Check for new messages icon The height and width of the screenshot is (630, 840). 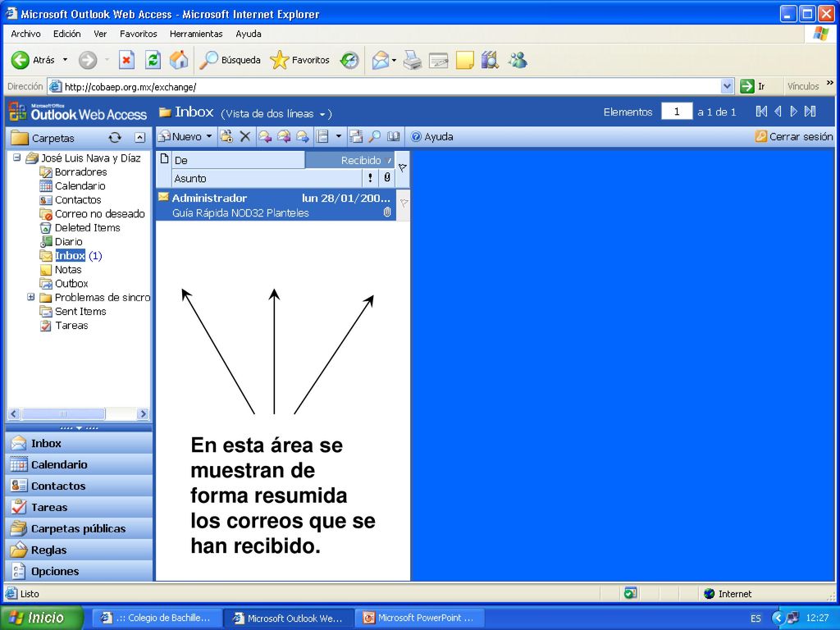tap(356, 137)
